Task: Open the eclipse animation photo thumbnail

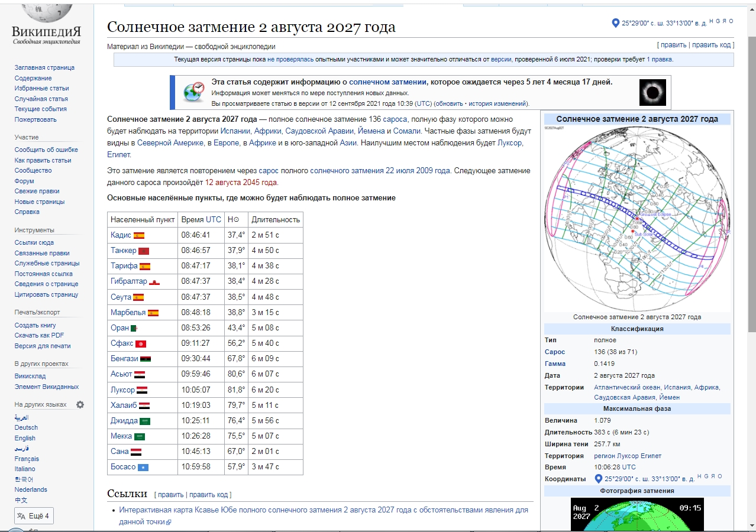Action: [x=637, y=514]
